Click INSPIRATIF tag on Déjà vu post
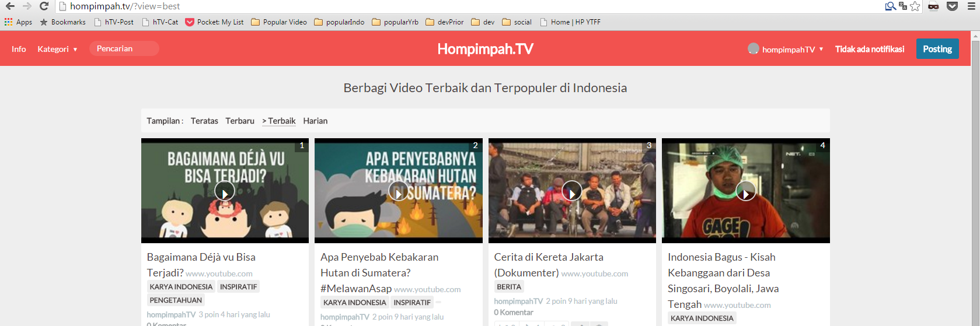 pyautogui.click(x=238, y=287)
